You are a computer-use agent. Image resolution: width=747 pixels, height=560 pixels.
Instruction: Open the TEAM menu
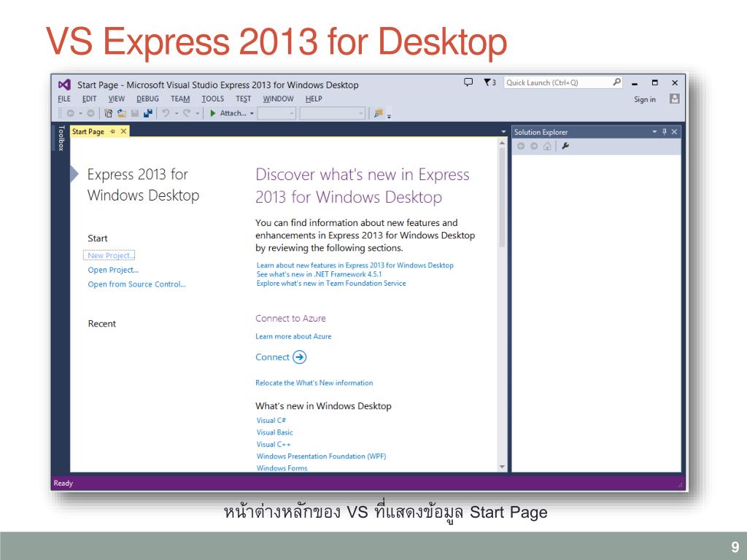[180, 98]
